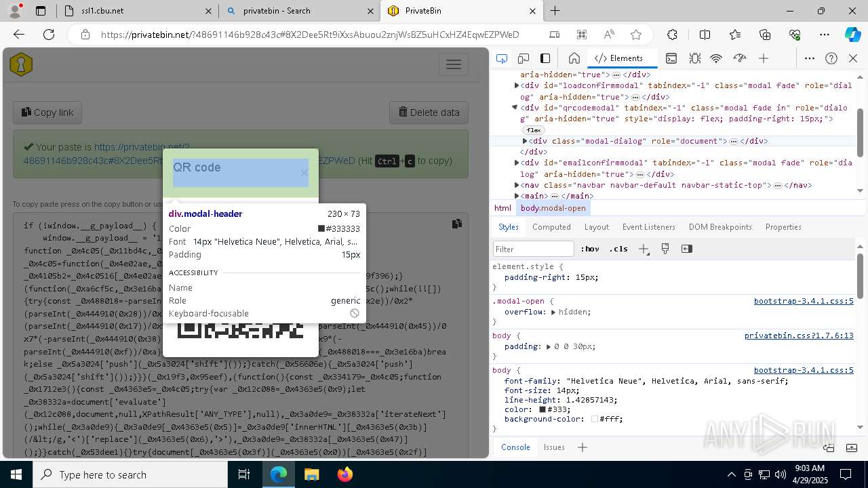Click the PrivateBin padlock logo
868x488 pixels.
(x=21, y=64)
